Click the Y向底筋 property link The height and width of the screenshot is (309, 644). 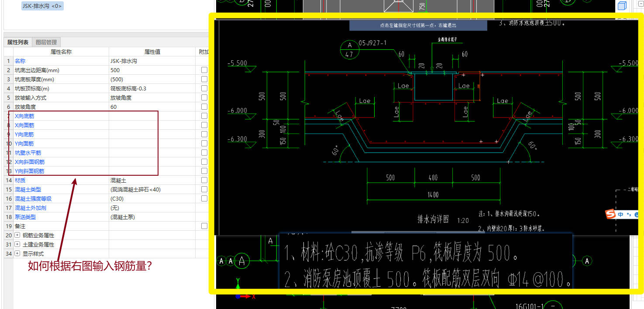tap(24, 134)
